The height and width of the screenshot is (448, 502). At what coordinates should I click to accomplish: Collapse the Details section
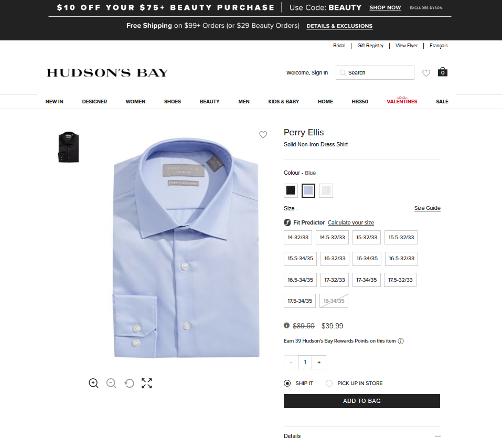(437, 436)
